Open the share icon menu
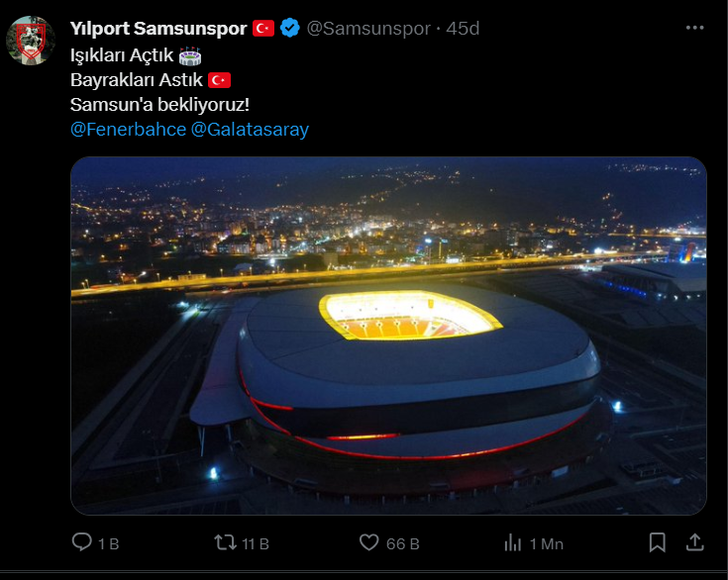 pyautogui.click(x=694, y=542)
